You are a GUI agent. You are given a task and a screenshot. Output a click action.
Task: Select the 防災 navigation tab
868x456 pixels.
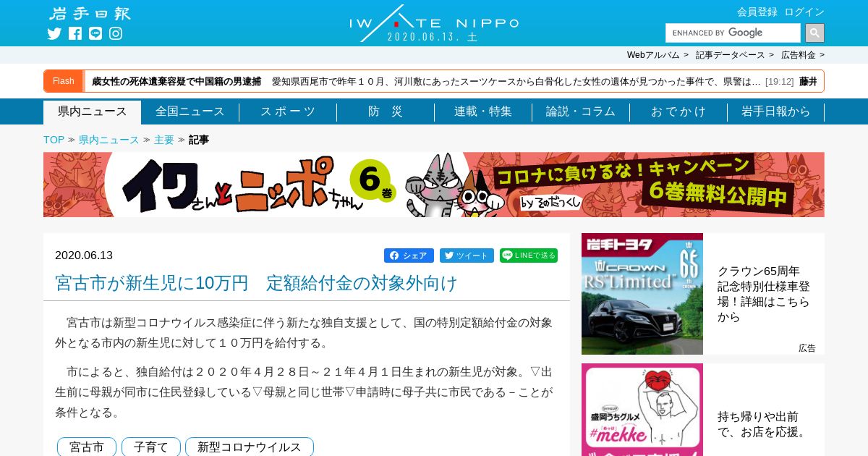click(x=386, y=112)
